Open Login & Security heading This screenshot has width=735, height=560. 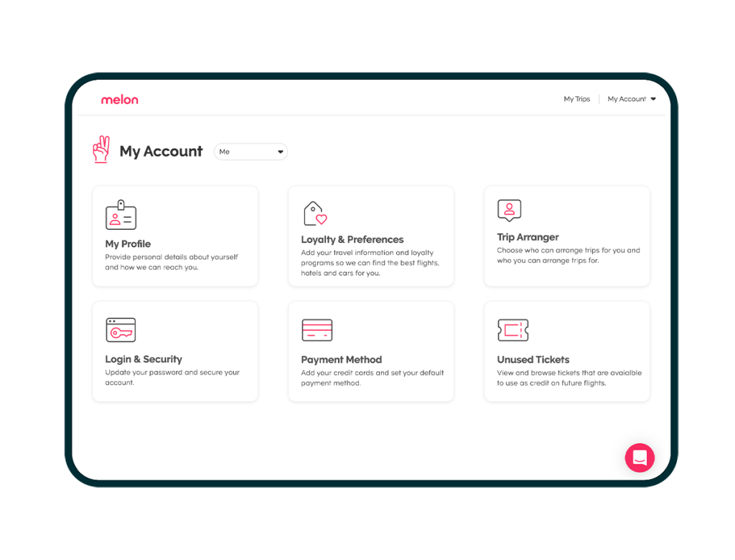tap(144, 359)
